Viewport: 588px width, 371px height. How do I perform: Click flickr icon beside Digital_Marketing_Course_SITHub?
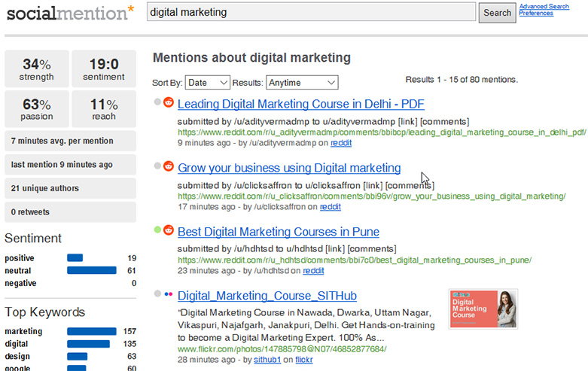point(169,294)
